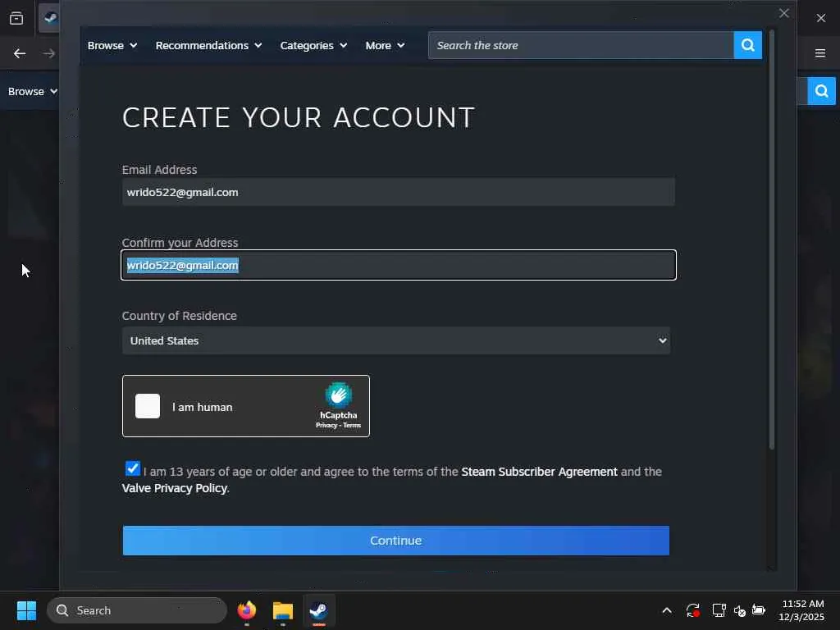The height and width of the screenshot is (630, 840).
Task: Open the network display tray icon
Action: (x=719, y=610)
